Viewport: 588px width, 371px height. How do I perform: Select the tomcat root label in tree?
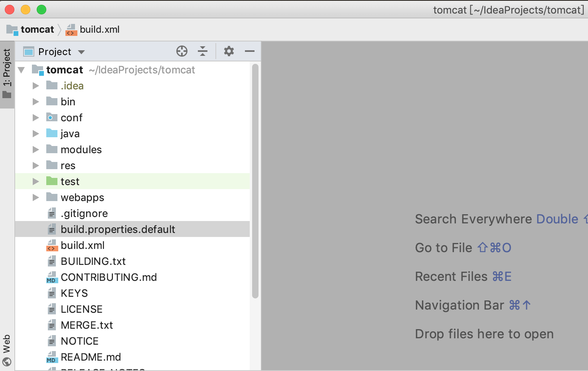[65, 70]
